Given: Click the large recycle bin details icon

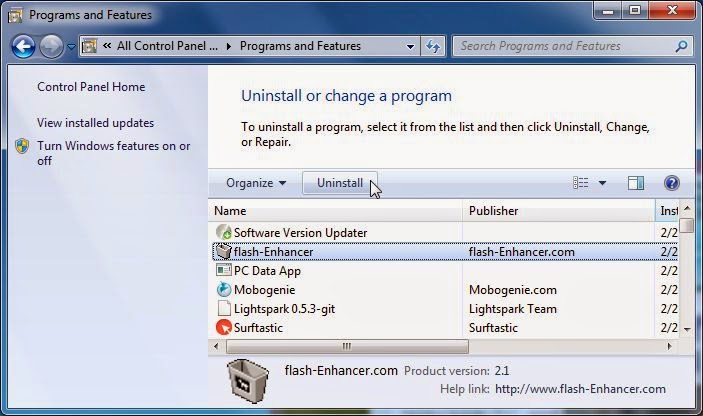Looking at the screenshot, I should (248, 382).
